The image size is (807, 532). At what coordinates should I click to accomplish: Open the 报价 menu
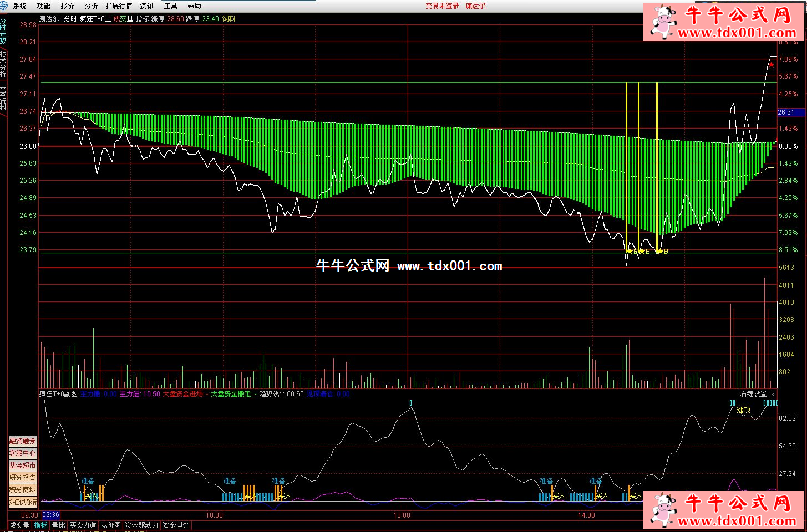[x=67, y=6]
